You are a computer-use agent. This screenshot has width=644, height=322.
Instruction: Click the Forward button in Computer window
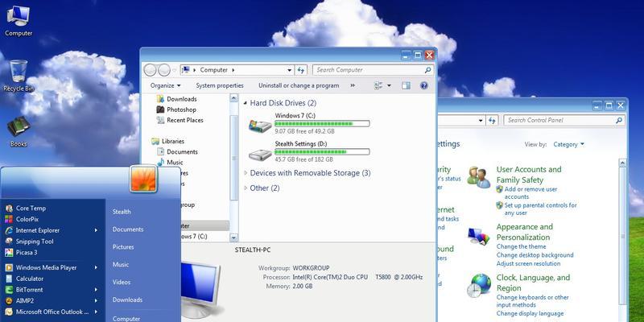[164, 70]
